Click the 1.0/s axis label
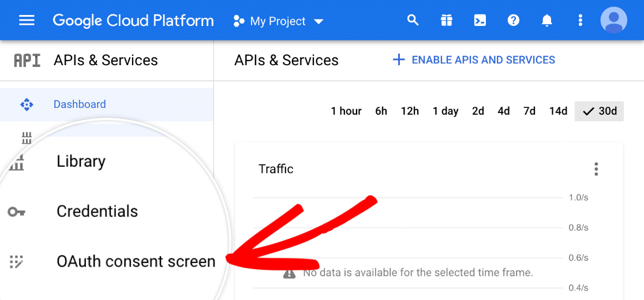644x300 pixels. 578,198
